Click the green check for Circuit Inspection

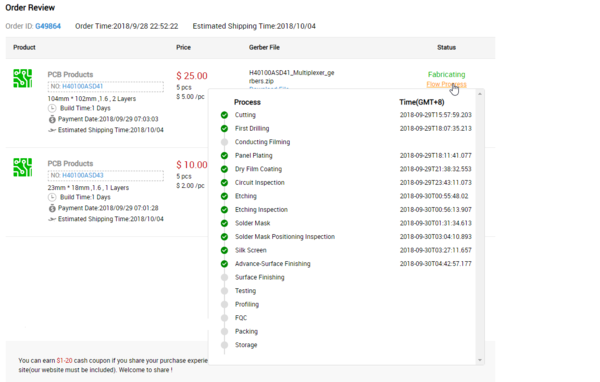224,183
